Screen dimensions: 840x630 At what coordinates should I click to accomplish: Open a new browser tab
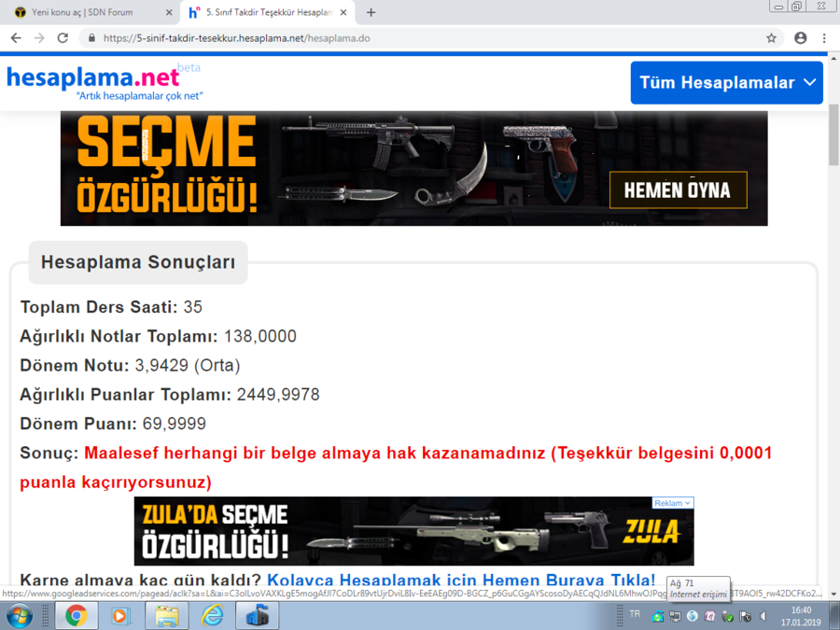(371, 12)
